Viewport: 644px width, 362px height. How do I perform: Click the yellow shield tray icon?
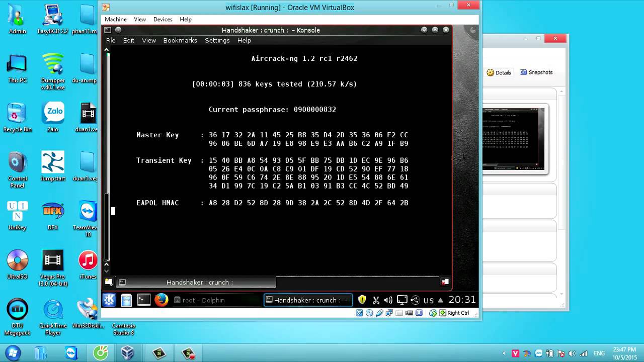pos(362,300)
